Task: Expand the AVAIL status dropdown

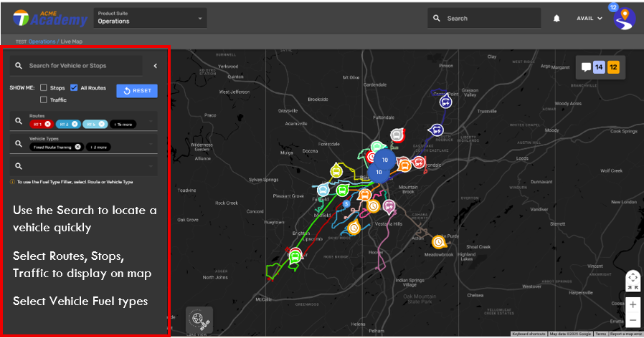Action: [x=589, y=19]
